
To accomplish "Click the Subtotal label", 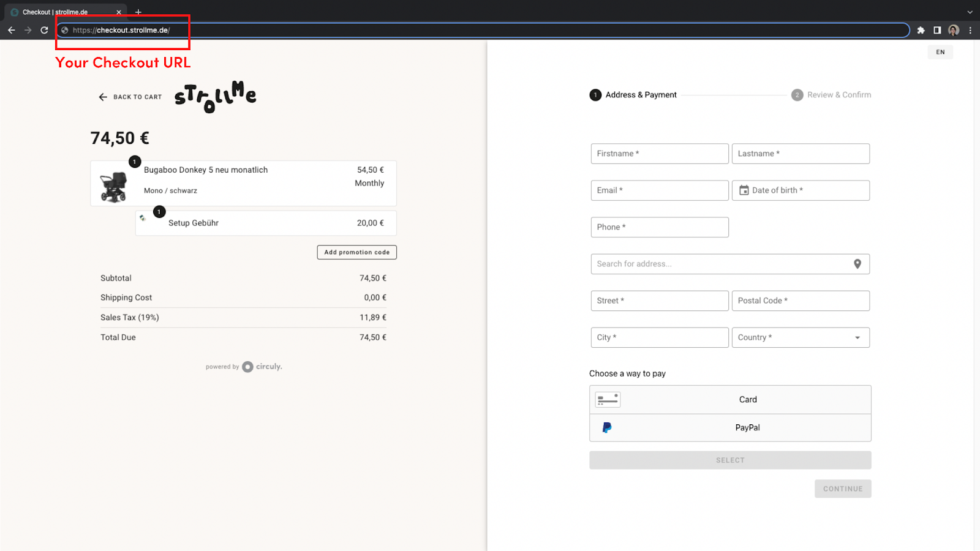I will [116, 278].
